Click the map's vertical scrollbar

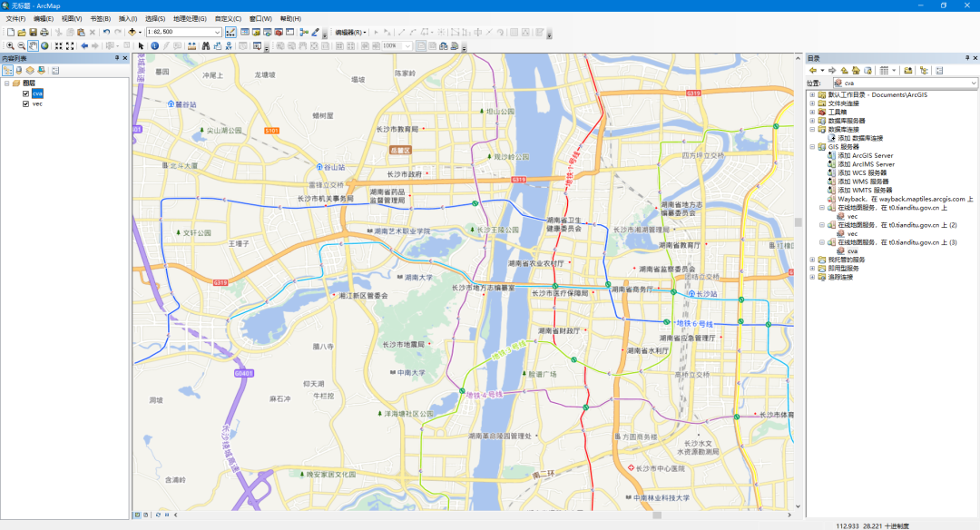799,221
